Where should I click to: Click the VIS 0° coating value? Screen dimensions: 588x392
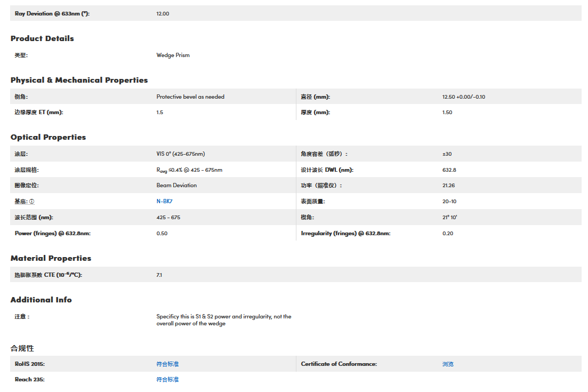[180, 154]
